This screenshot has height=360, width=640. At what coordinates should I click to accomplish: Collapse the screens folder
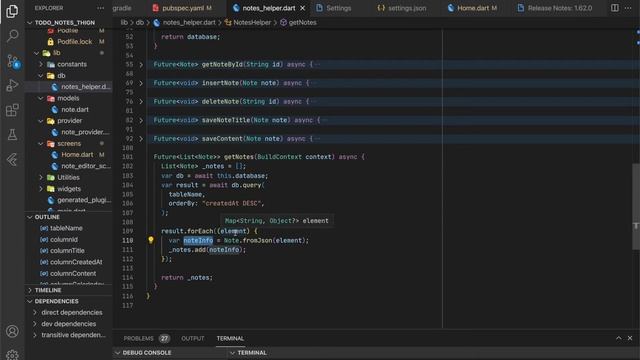pyautogui.click(x=41, y=144)
